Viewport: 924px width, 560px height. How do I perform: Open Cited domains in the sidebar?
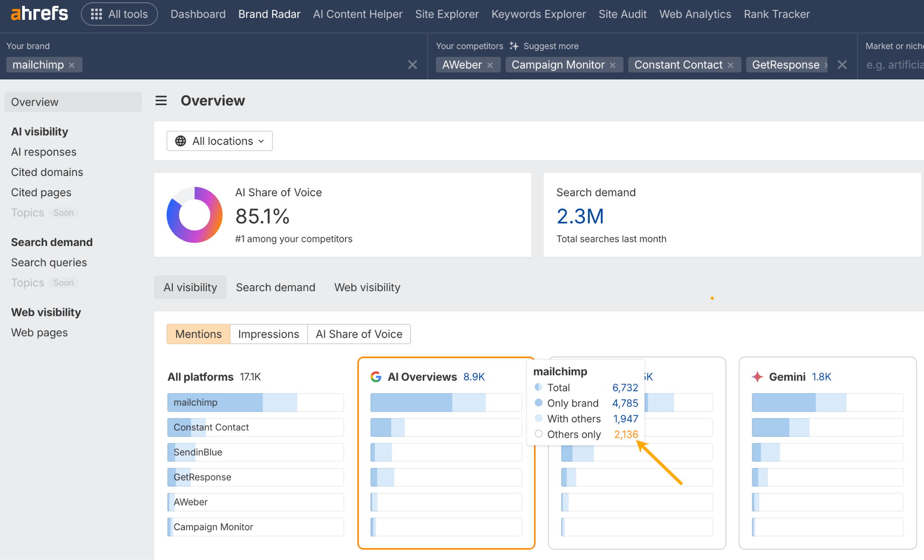point(47,172)
